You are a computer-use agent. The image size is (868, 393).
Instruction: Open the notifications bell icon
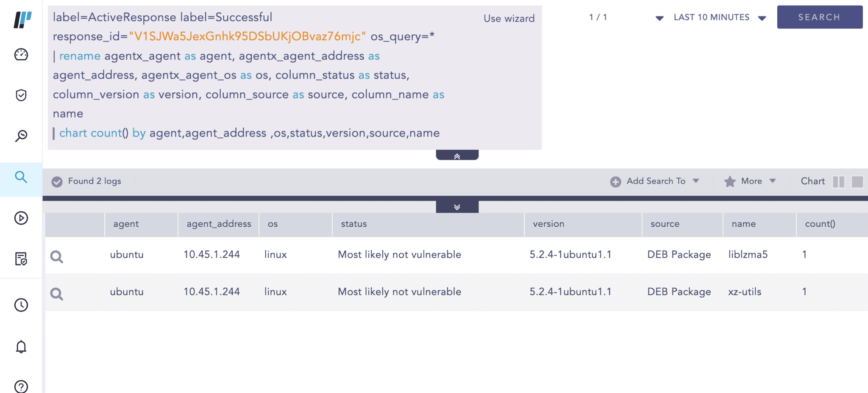[21, 347]
